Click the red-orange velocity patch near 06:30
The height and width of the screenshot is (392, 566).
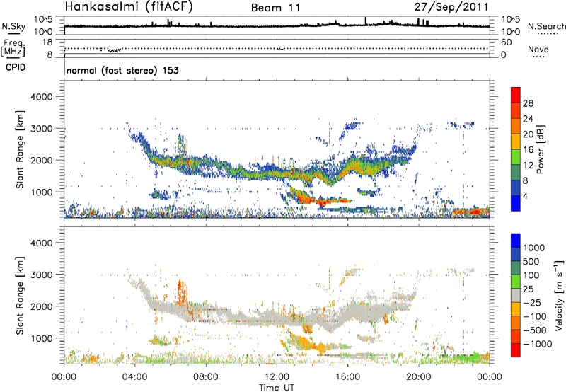click(182, 292)
